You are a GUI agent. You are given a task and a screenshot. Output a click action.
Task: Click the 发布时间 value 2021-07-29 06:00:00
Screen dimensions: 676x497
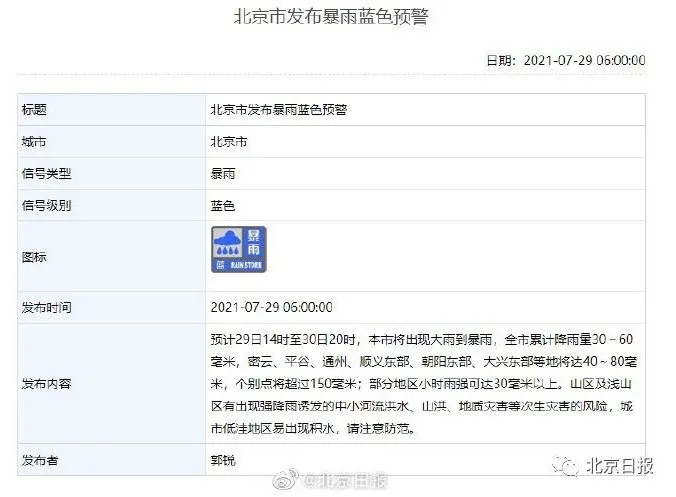coord(272,307)
